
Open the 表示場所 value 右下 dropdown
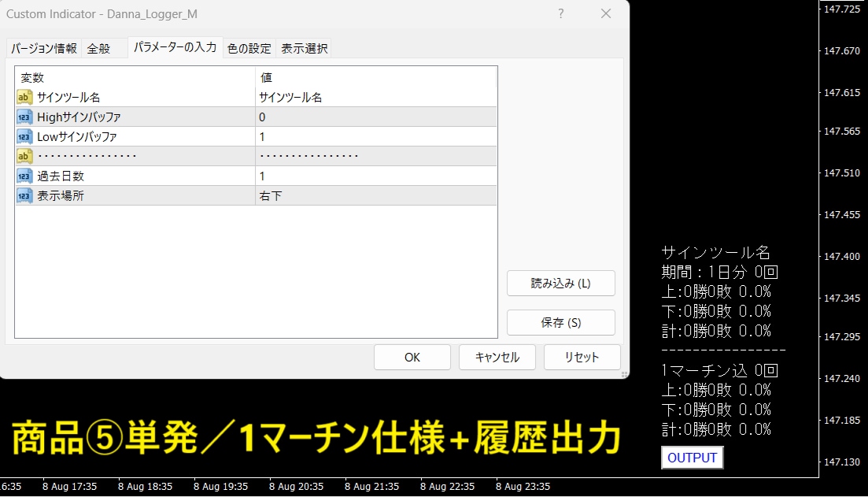pos(376,195)
